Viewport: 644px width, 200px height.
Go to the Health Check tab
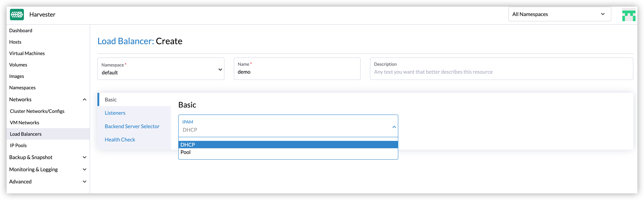(x=120, y=140)
